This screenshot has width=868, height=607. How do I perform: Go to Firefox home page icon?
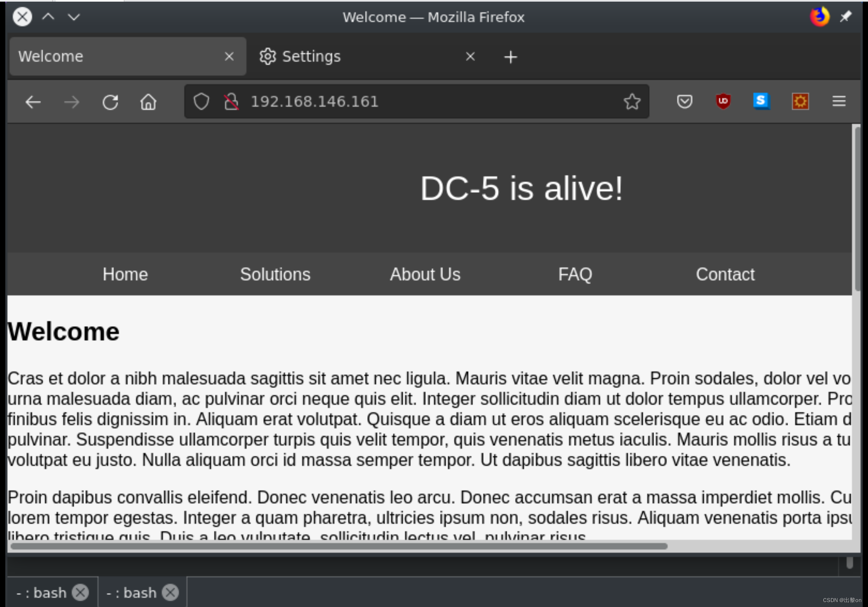pos(148,102)
